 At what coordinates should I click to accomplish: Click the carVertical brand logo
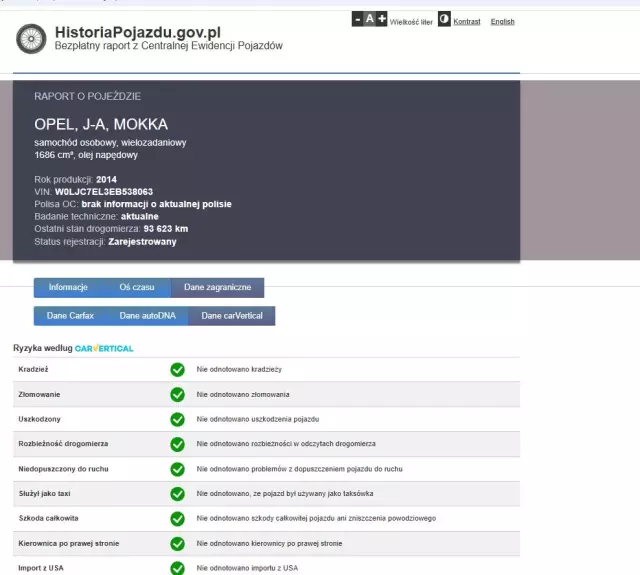click(104, 348)
